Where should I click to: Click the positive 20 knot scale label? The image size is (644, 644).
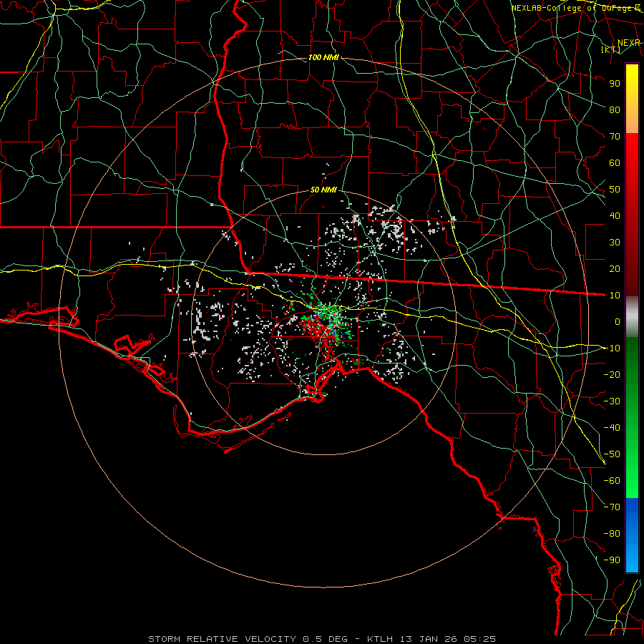pyautogui.click(x=615, y=268)
